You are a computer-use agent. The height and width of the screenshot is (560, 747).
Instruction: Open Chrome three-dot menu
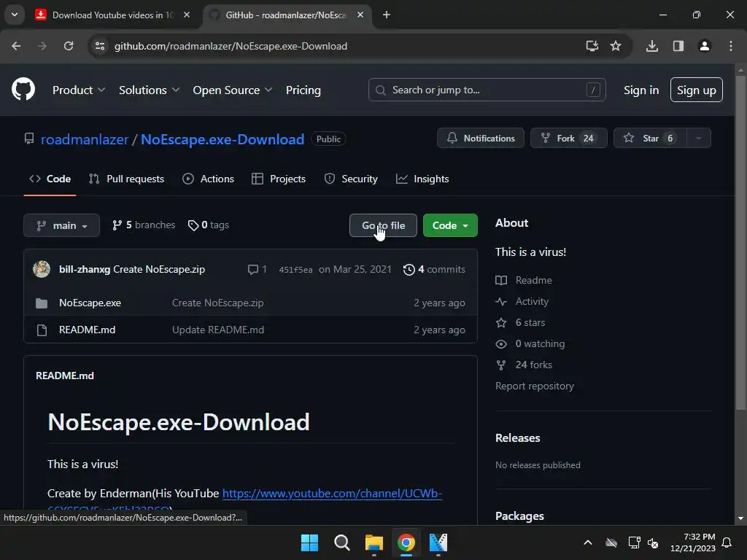tap(731, 46)
